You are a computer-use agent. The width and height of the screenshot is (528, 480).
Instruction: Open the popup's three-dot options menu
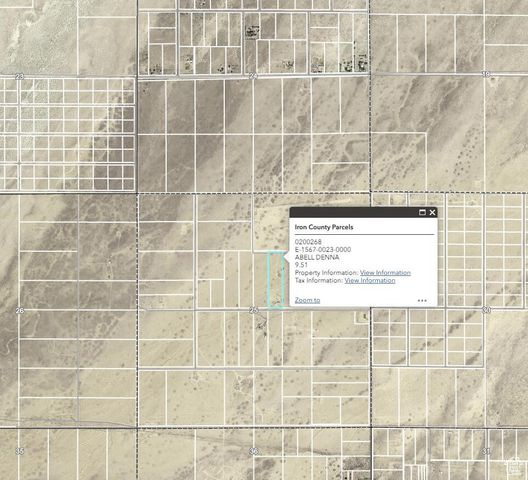click(x=422, y=300)
